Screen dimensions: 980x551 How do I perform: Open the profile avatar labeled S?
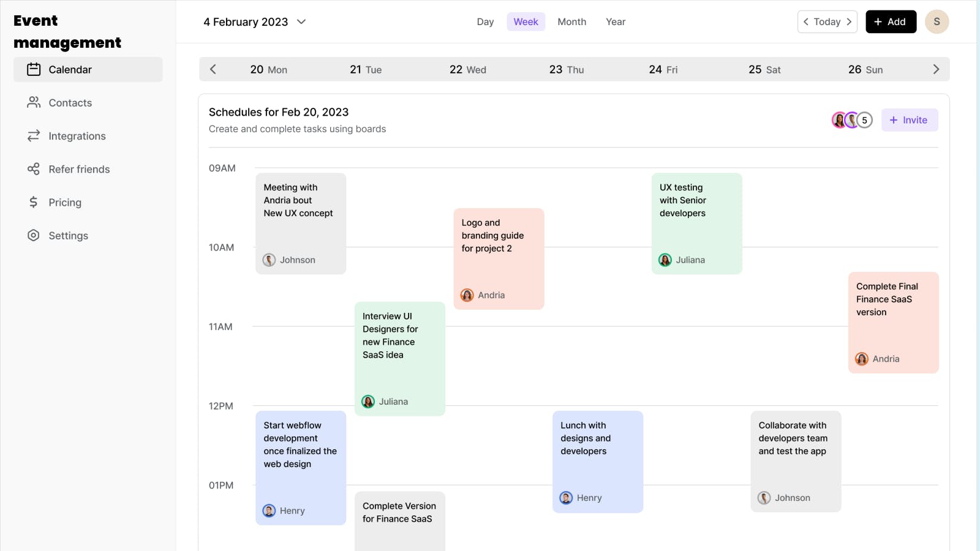pos(937,21)
